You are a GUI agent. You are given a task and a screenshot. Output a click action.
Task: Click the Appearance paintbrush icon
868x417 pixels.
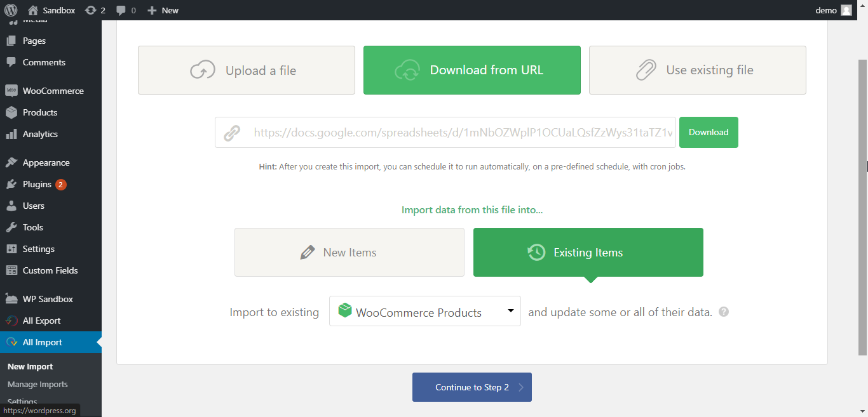pyautogui.click(x=11, y=162)
